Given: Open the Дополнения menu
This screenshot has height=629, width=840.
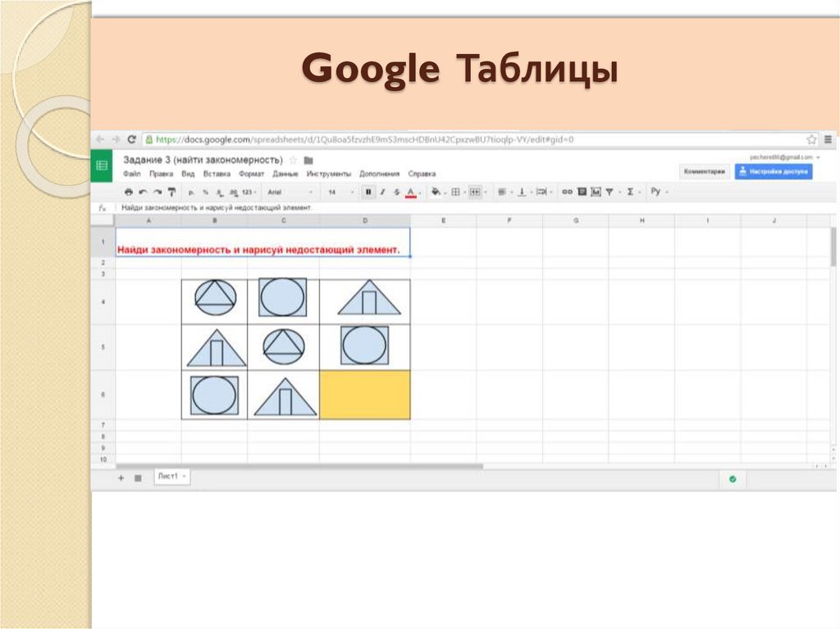Looking at the screenshot, I should (x=380, y=174).
